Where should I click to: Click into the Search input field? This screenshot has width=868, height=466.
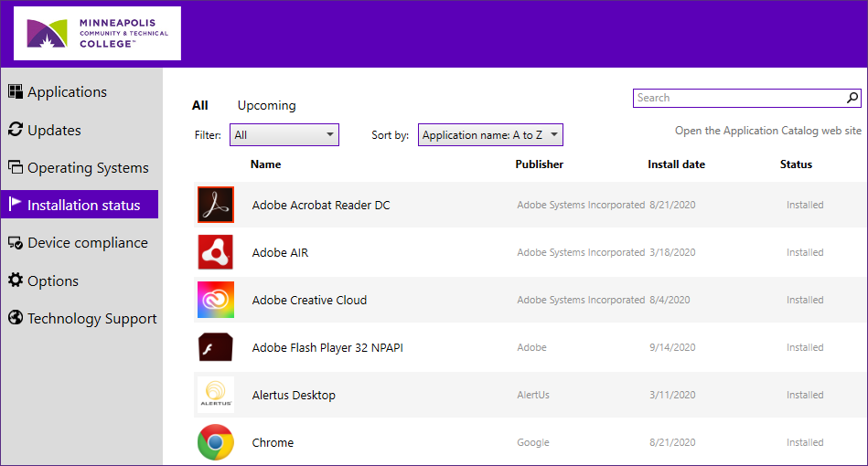click(746, 98)
